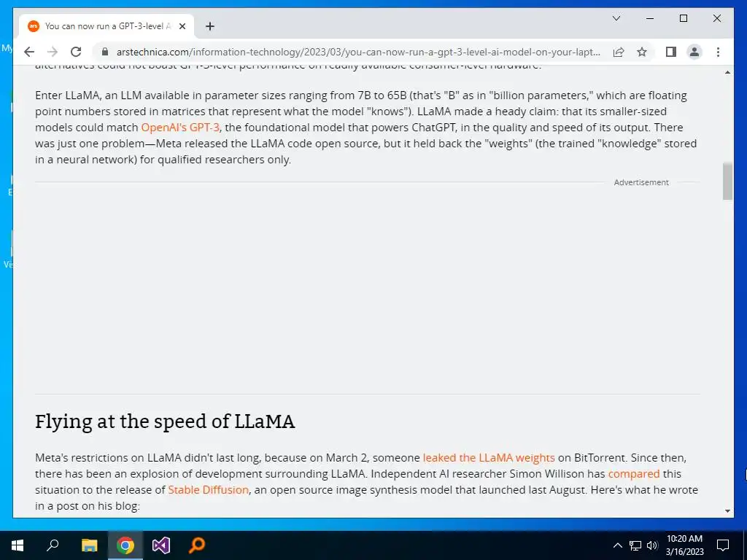Click the page's vertical scrollbar thumb
This screenshot has height=560, width=747.
click(x=727, y=181)
